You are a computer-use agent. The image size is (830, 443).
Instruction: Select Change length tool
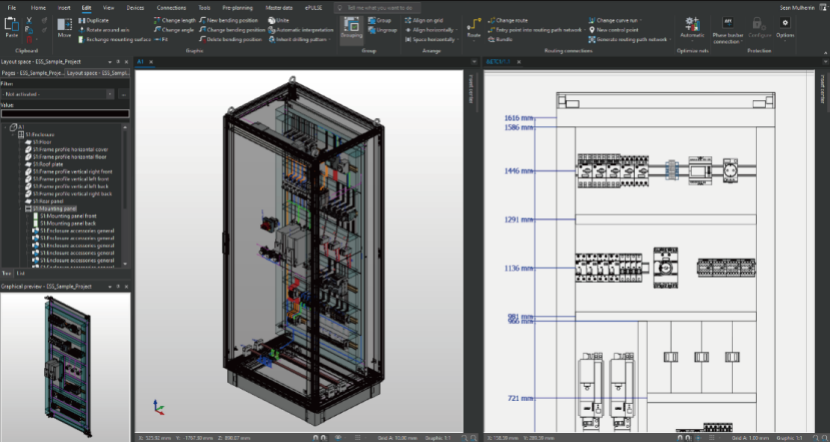pos(175,21)
